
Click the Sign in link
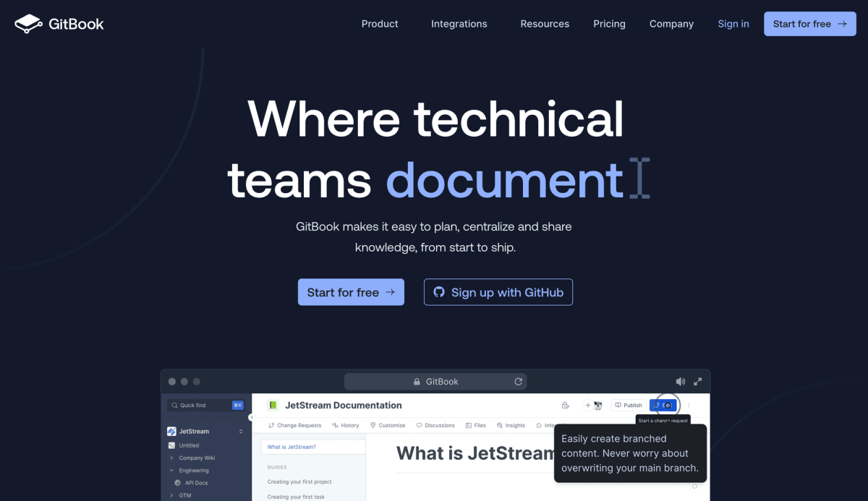(x=733, y=24)
